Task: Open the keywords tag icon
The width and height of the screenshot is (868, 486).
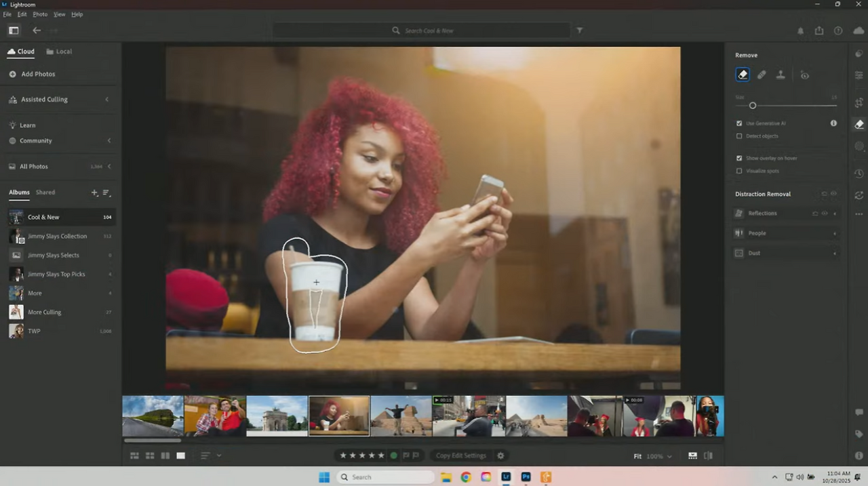Action: (859, 434)
